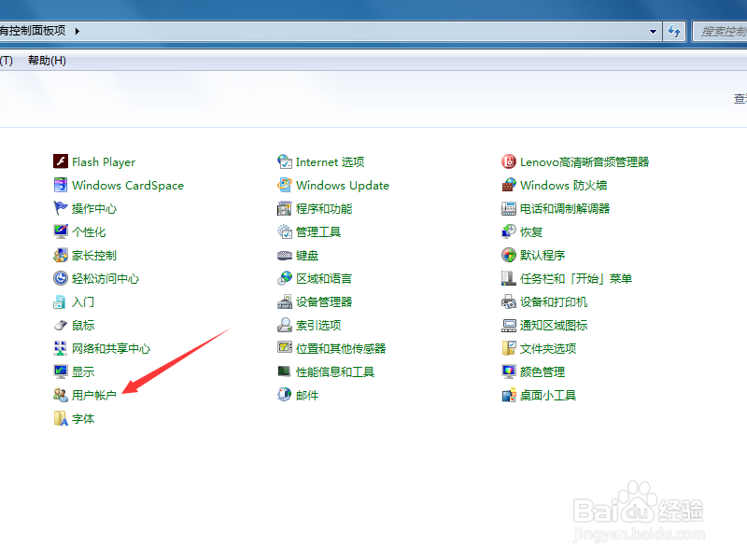Click the refresh button beside the address bar
Viewport: 747px width, 560px height.
point(673,30)
